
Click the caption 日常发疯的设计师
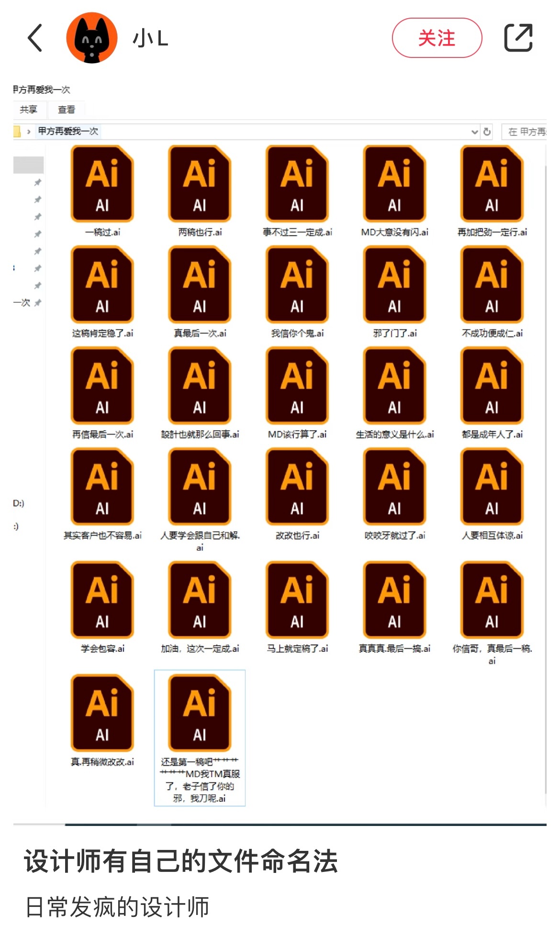click(117, 907)
